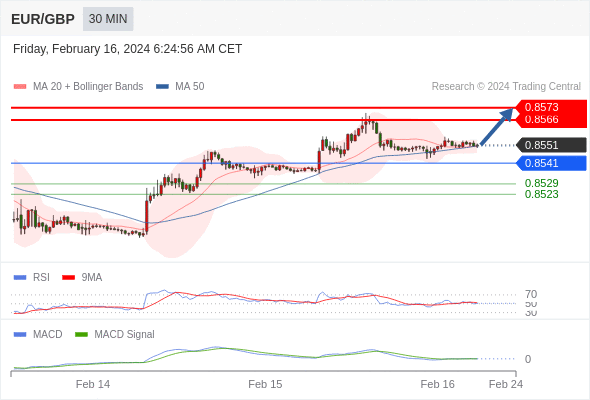Screen dimensions: 590x400
Task: Click the Feb 24 date axis label
Action: (506, 384)
